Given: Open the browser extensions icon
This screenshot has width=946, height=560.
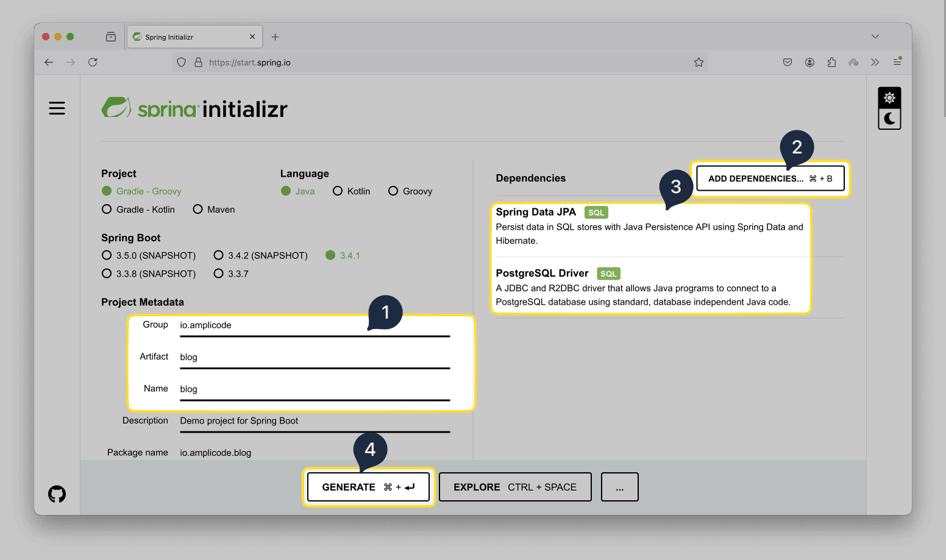Looking at the screenshot, I should pos(831,62).
